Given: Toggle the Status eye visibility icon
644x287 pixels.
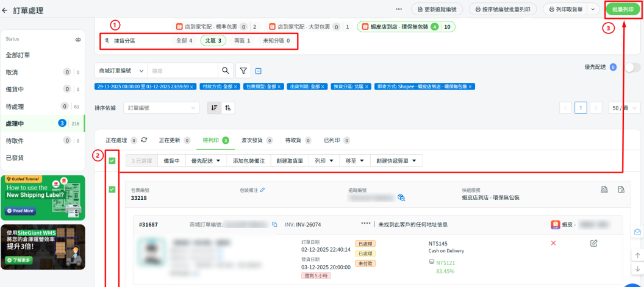Looking at the screenshot, I should coord(78,39).
